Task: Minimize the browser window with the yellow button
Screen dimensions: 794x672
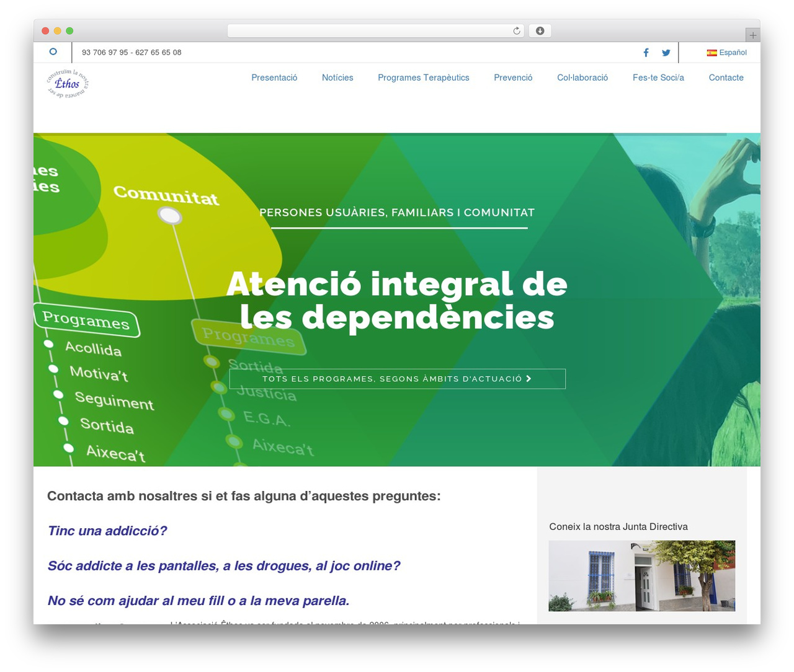Action: (x=58, y=31)
